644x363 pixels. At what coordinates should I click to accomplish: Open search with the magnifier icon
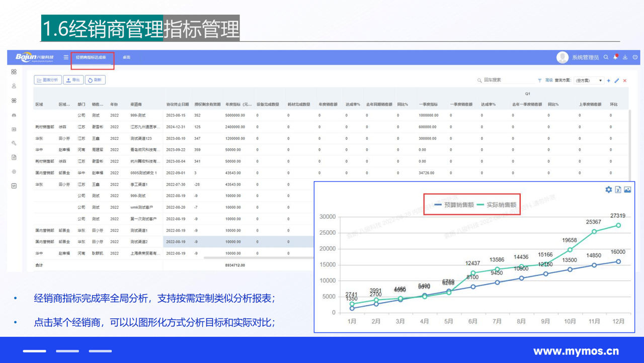pos(606,57)
